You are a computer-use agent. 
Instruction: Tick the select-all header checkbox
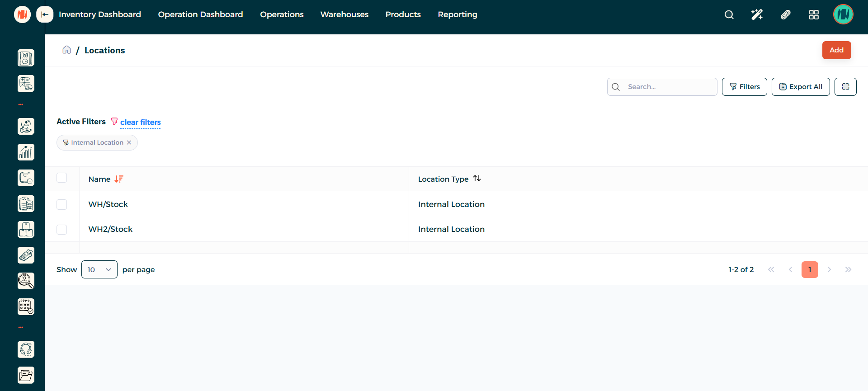pos(62,178)
